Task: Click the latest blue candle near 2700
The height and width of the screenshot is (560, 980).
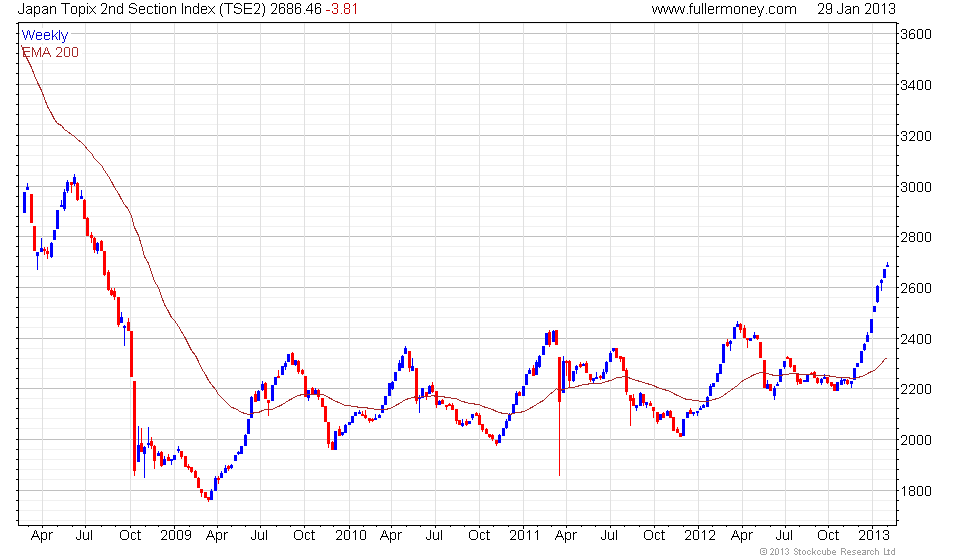Action: click(x=887, y=266)
